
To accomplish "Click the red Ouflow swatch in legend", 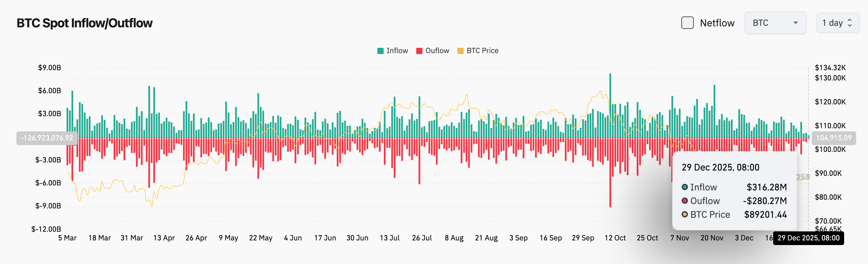I will tap(419, 51).
